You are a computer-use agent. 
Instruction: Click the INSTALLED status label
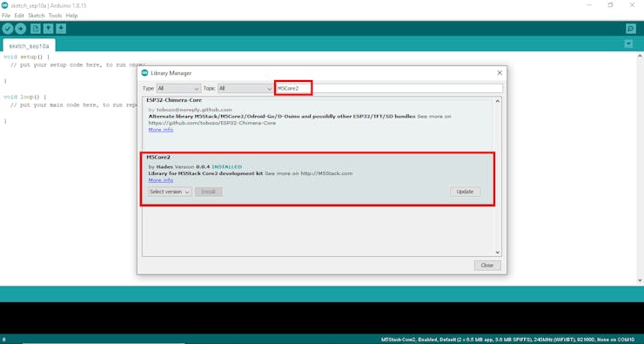point(227,167)
